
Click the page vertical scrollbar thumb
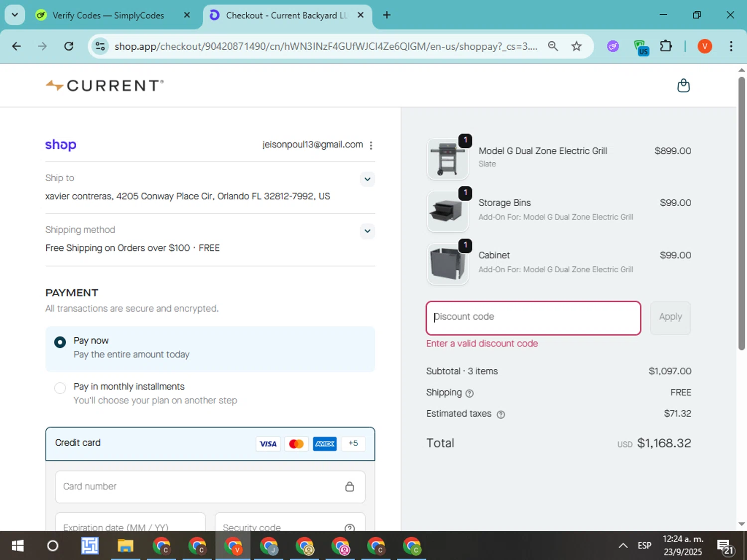[x=742, y=214]
